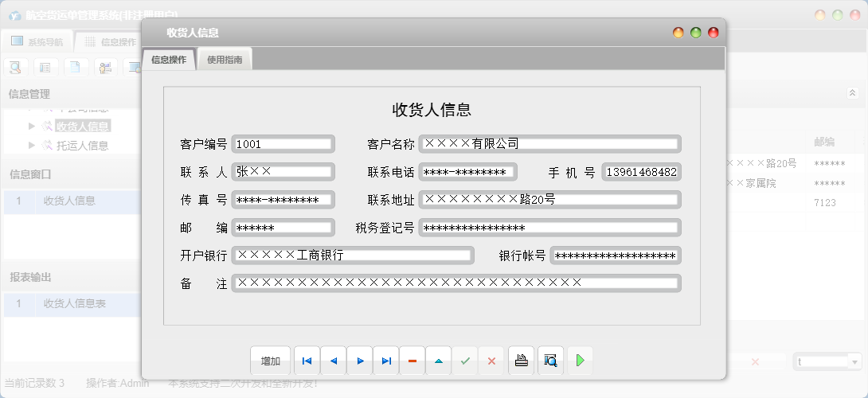Jump to the first record
Image resolution: width=868 pixels, height=398 pixels.
pos(307,361)
